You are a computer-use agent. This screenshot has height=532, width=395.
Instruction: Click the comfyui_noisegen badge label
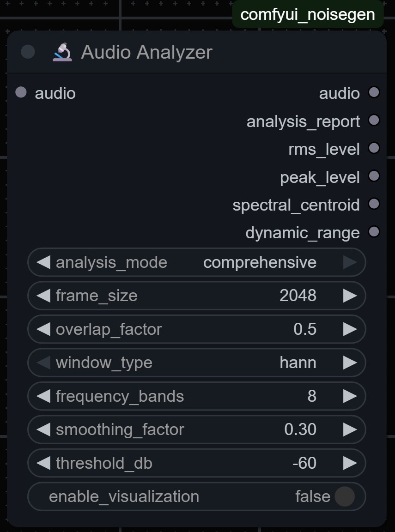[308, 14]
